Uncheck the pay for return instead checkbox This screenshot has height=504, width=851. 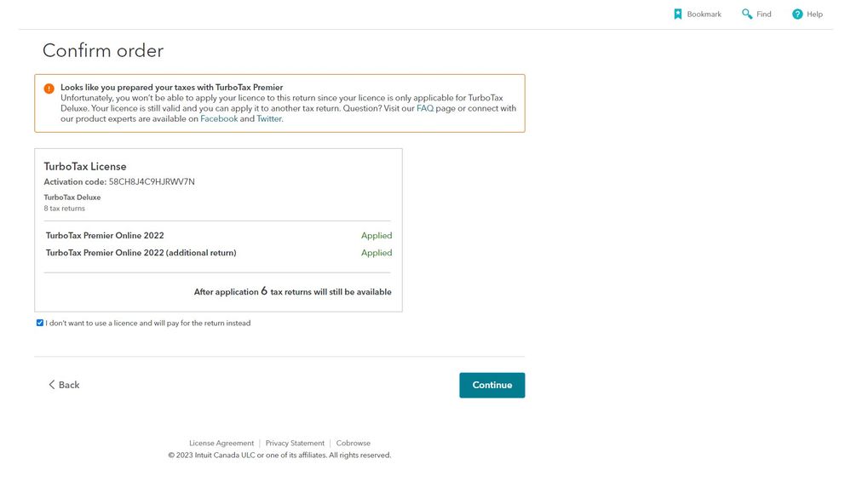click(40, 323)
